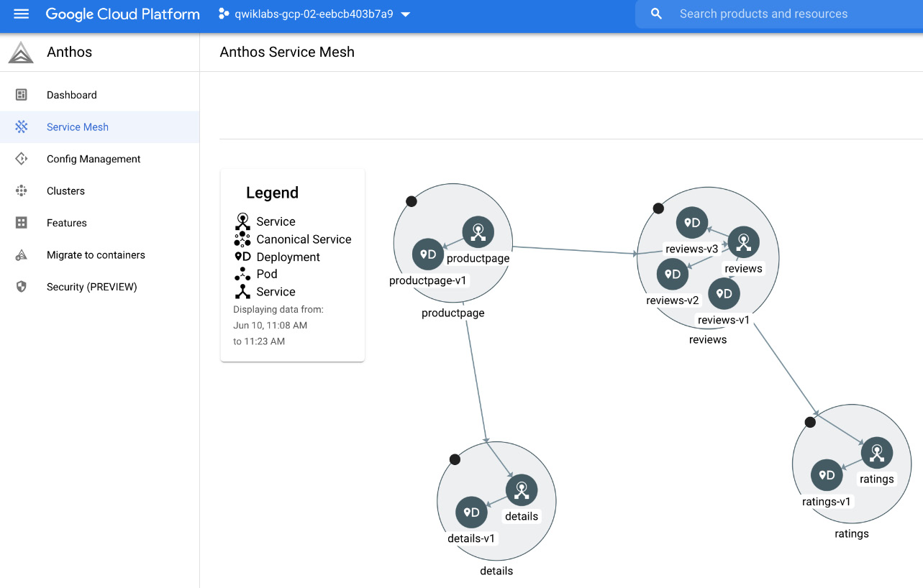The height and width of the screenshot is (588, 923).
Task: Select the details service node icon
Action: [x=522, y=490]
